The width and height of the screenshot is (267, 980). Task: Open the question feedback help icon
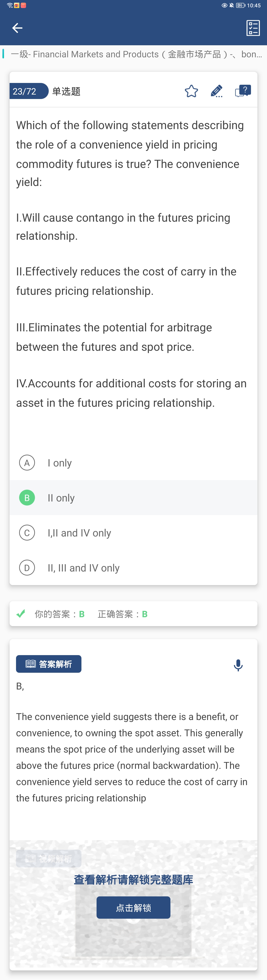[x=243, y=91]
